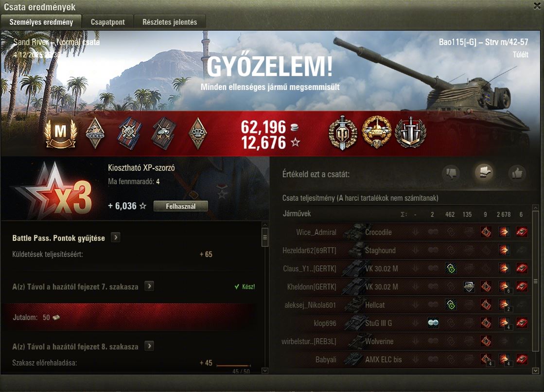
Task: Rate the battle with thumbs up
Action: click(517, 173)
